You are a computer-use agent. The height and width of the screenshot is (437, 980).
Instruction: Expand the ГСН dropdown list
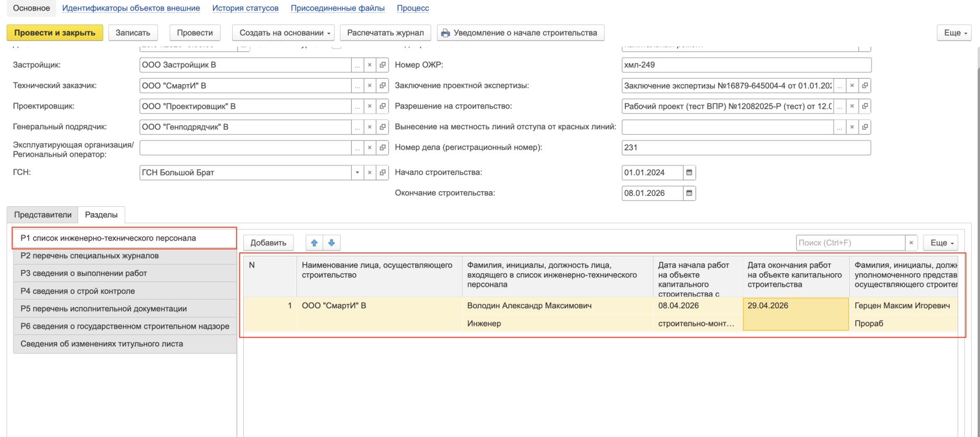tap(358, 172)
